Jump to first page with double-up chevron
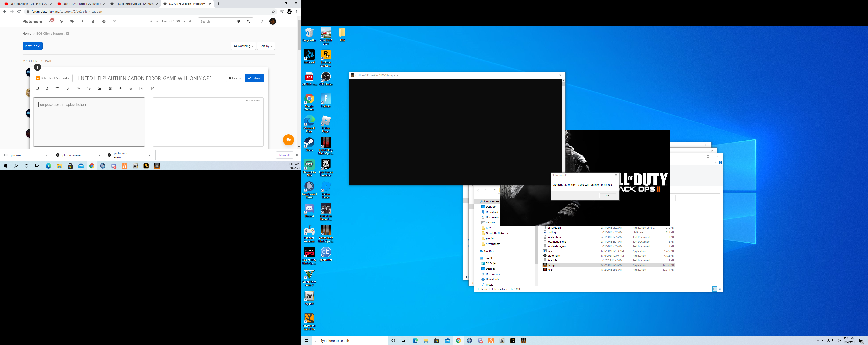 coord(151,21)
